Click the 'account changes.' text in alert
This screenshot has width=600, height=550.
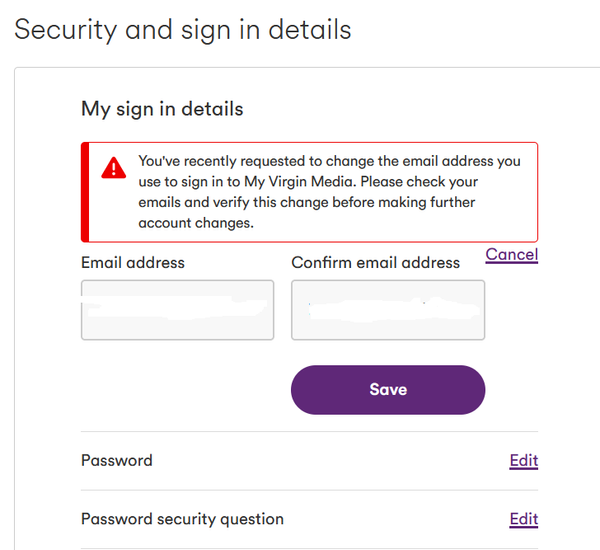(196, 223)
